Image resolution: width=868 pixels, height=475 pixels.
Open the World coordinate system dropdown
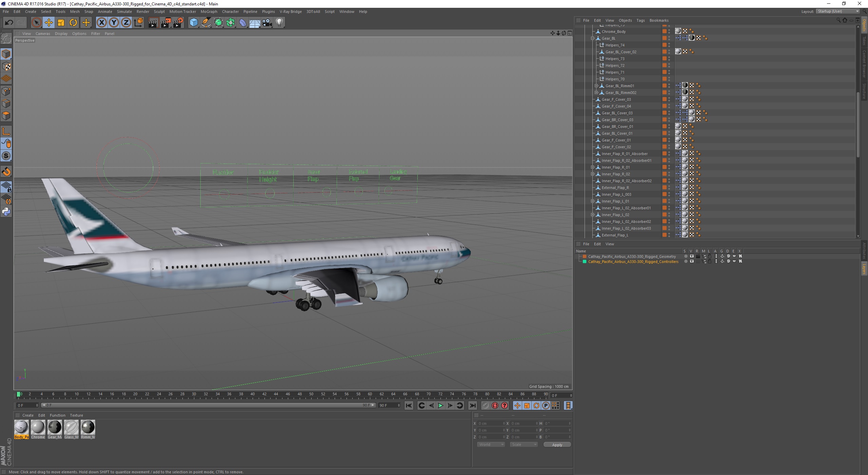(491, 444)
